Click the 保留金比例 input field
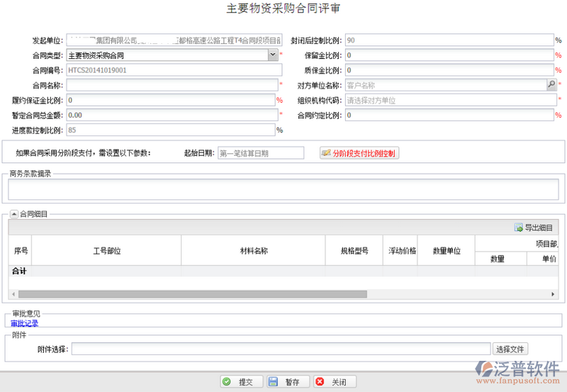Image resolution: width=567 pixels, height=392 pixels. (x=448, y=55)
